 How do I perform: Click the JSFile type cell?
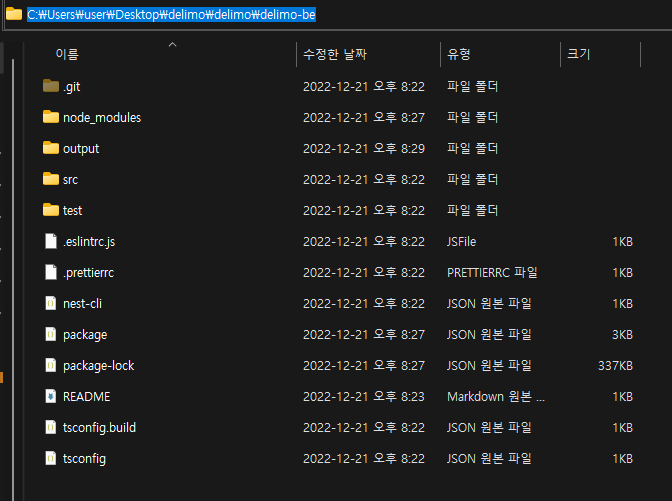[462, 242]
